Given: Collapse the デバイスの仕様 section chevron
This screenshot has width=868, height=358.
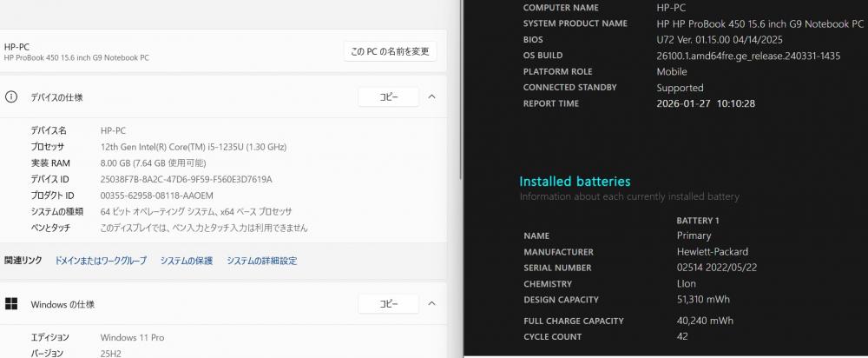Looking at the screenshot, I should pyautogui.click(x=431, y=97).
